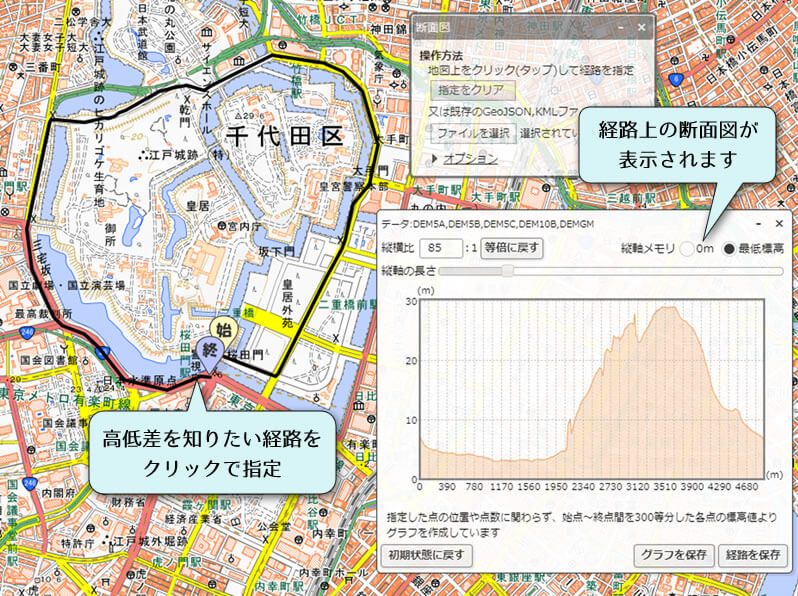Click the 経済産業省 label on the map
The image size is (798, 596).
(x=193, y=519)
